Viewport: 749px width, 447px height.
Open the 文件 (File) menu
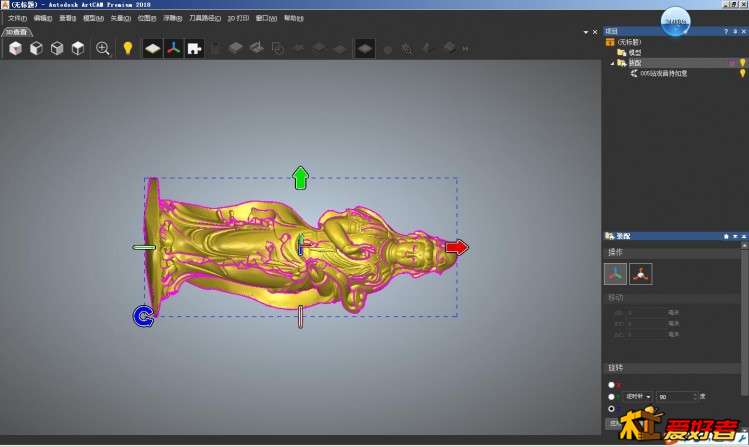coord(17,18)
